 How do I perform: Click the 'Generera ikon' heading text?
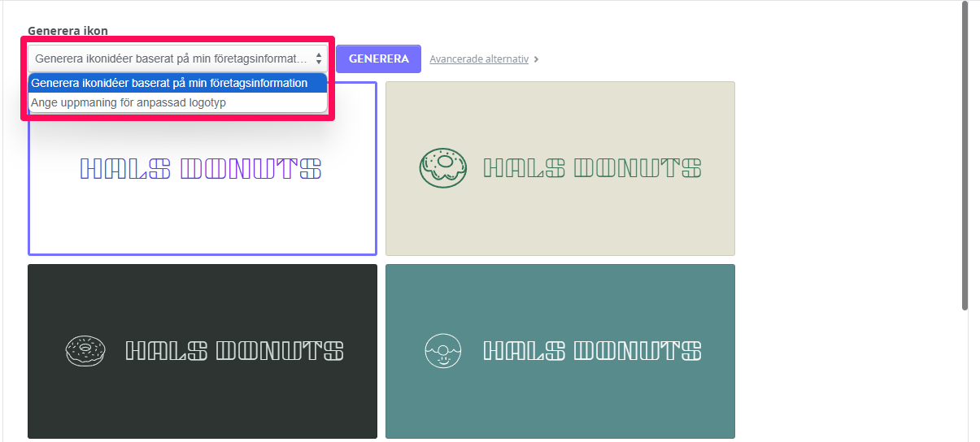point(68,31)
